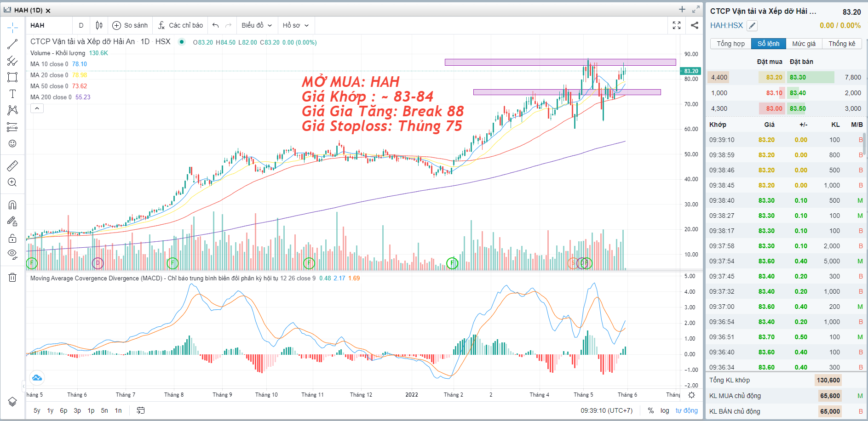This screenshot has width=868, height=421.
Task: Select the text annotation tool
Action: [x=12, y=94]
